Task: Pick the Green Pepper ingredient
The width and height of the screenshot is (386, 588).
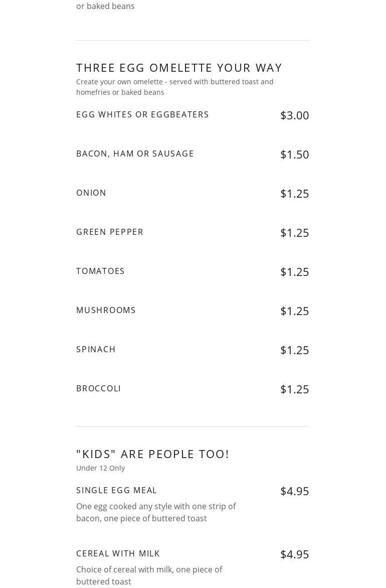Action: coord(110,232)
